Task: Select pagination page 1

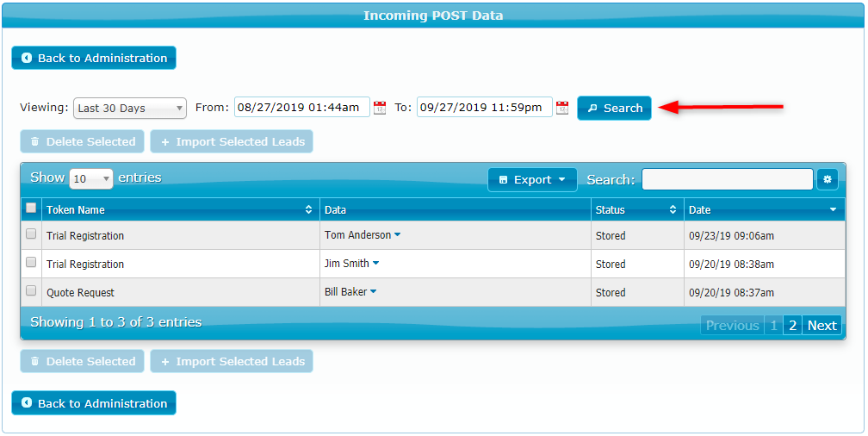Action: tap(773, 325)
